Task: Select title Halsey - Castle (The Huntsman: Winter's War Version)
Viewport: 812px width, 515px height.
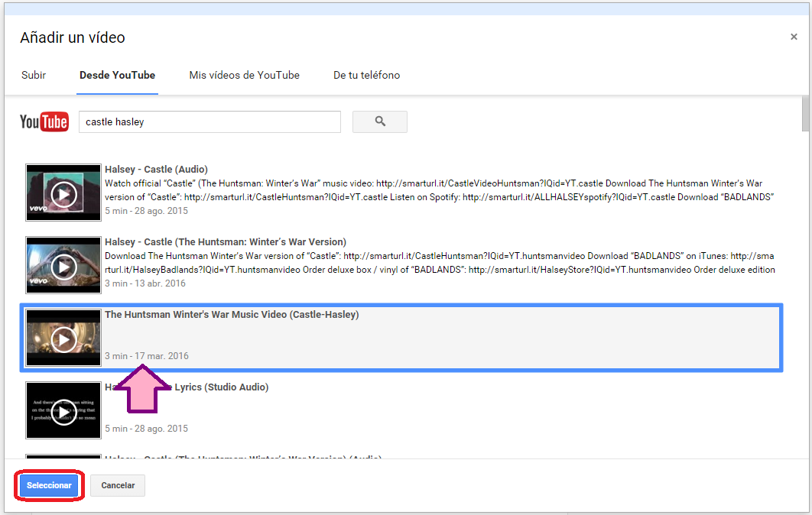Action: (x=226, y=241)
